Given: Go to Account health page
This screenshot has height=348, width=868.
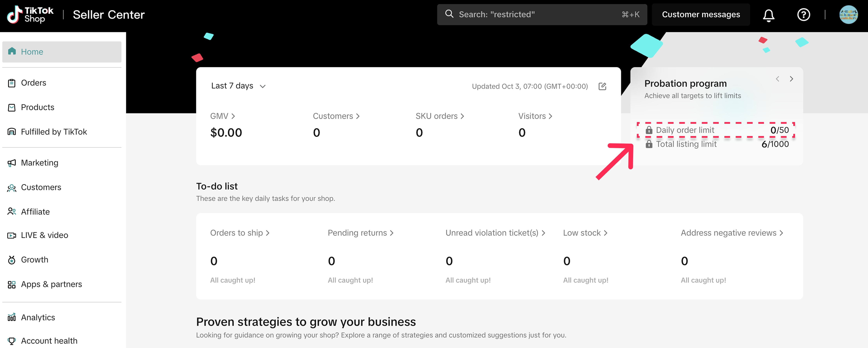Looking at the screenshot, I should [49, 341].
